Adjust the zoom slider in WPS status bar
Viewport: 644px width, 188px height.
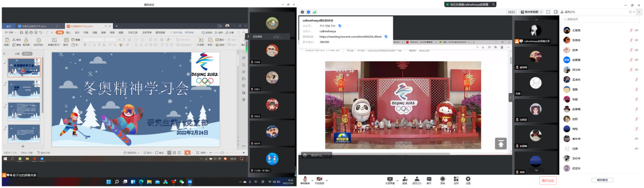(223, 153)
